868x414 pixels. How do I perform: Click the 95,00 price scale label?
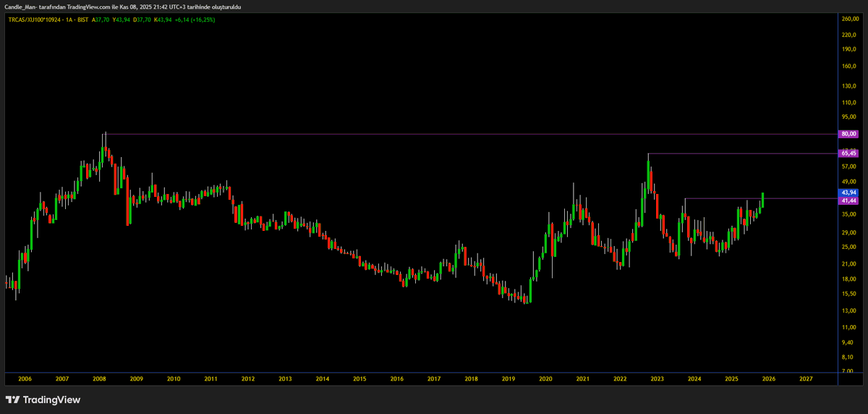pyautogui.click(x=849, y=117)
